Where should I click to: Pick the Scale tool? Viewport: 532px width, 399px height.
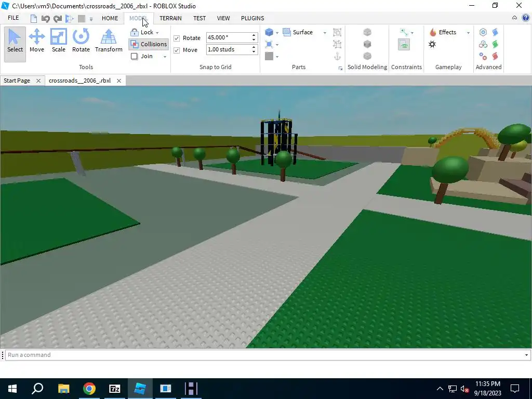pyautogui.click(x=58, y=41)
